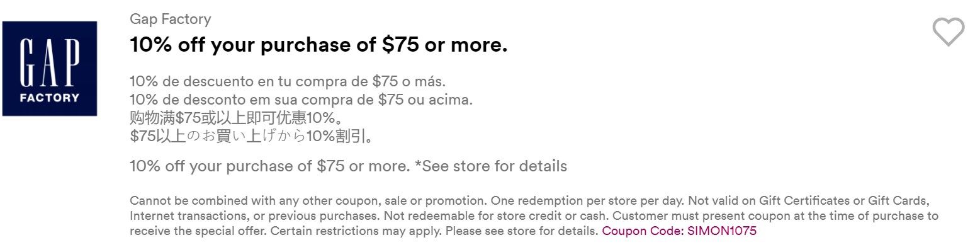Click the '*See store for details' note
This screenshot has width=980, height=252.
click(x=491, y=166)
